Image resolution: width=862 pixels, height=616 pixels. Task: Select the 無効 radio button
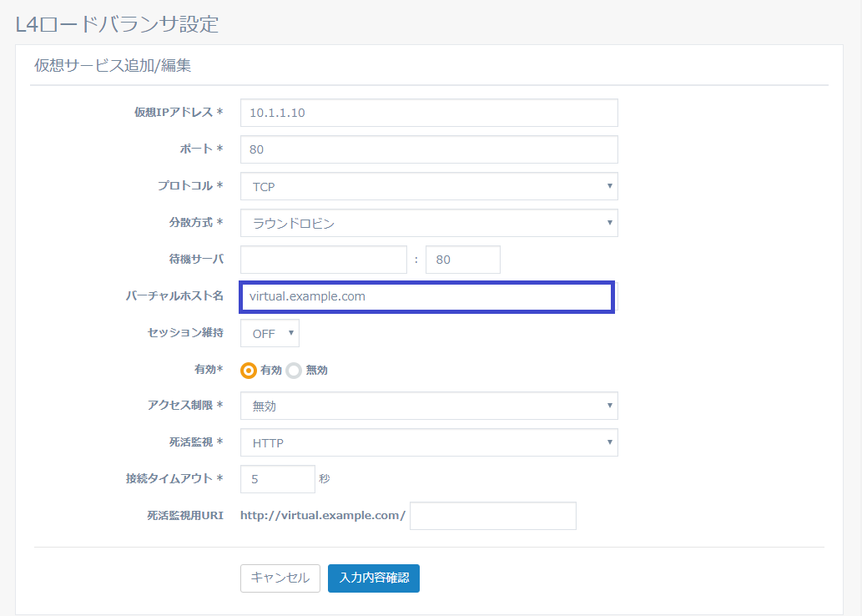294,370
